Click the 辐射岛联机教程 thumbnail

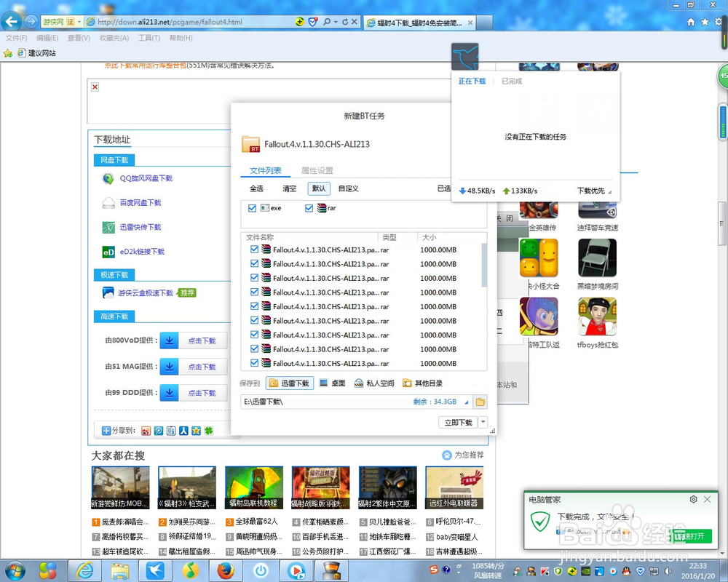(x=253, y=487)
